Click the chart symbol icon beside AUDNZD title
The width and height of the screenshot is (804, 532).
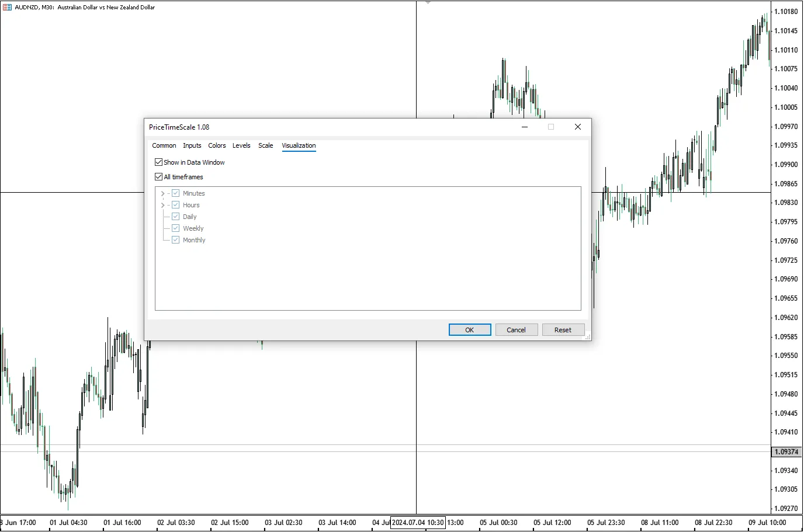[7, 8]
